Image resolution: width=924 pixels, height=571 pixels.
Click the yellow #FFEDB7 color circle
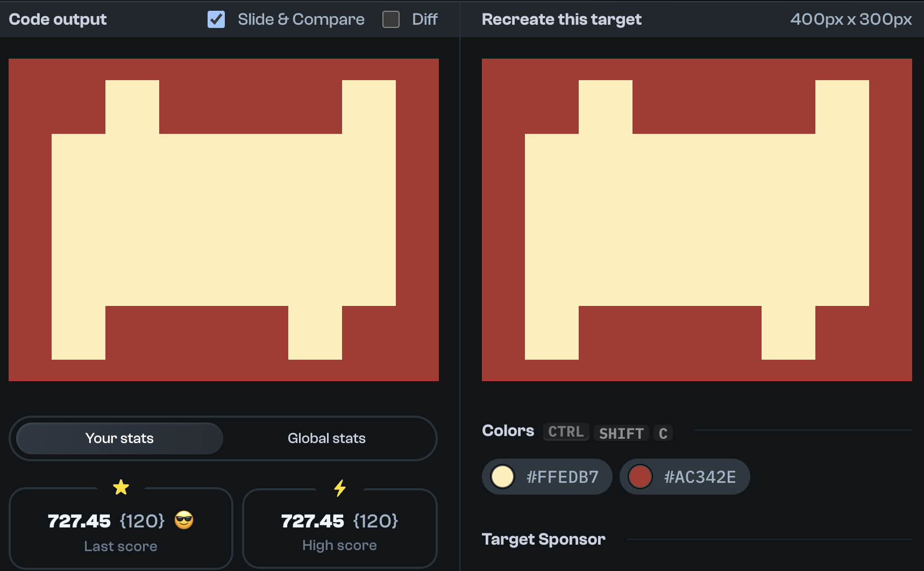pyautogui.click(x=502, y=476)
